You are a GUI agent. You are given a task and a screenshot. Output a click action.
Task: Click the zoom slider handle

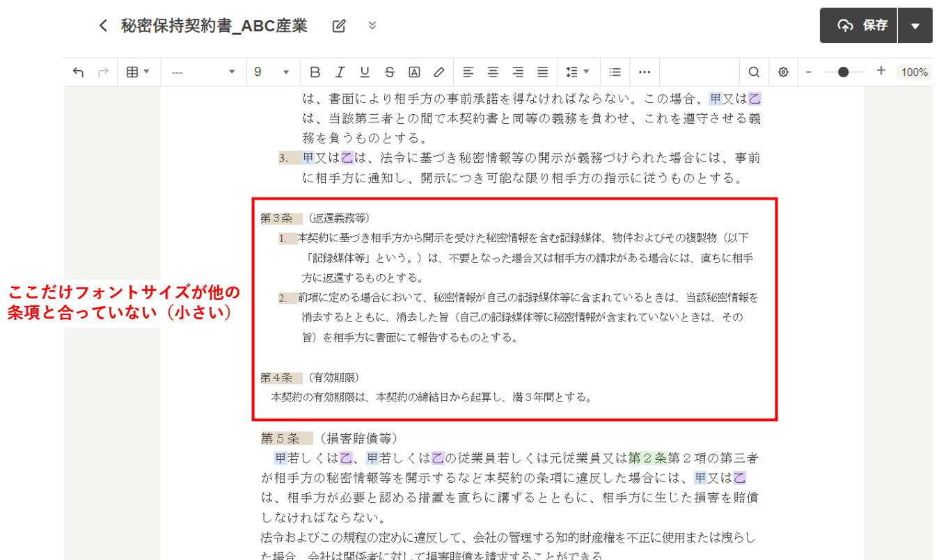click(x=844, y=72)
